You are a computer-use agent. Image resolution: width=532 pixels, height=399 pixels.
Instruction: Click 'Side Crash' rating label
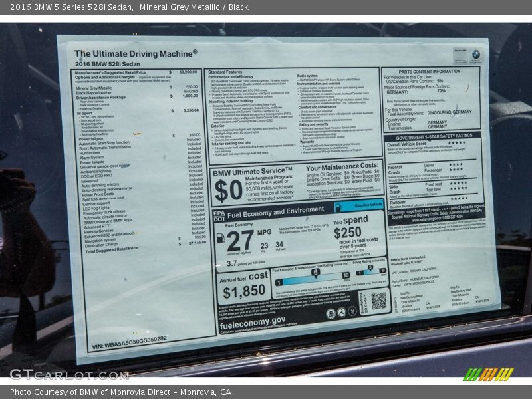click(394, 190)
